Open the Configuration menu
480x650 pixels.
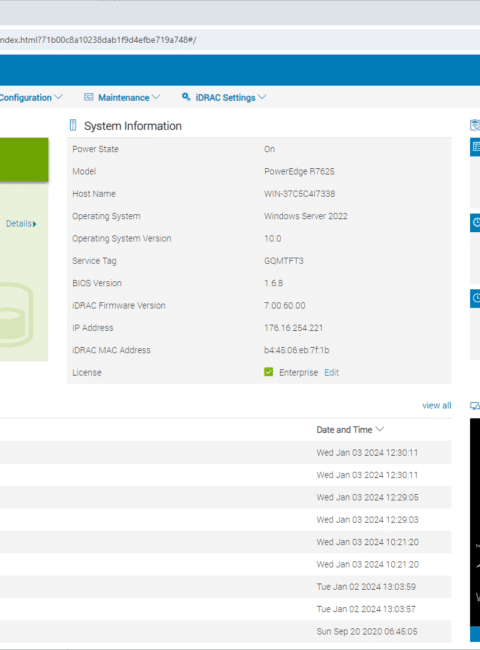[x=26, y=97]
